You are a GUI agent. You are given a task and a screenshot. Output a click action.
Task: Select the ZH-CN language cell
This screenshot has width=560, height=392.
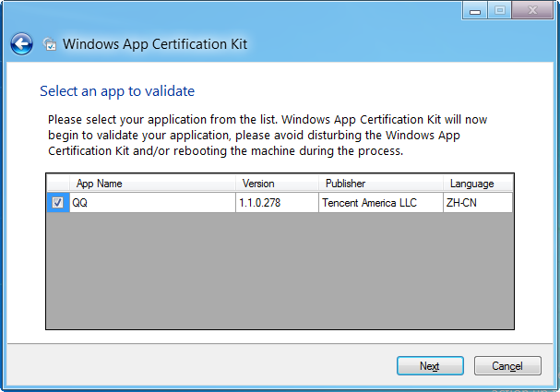point(478,203)
